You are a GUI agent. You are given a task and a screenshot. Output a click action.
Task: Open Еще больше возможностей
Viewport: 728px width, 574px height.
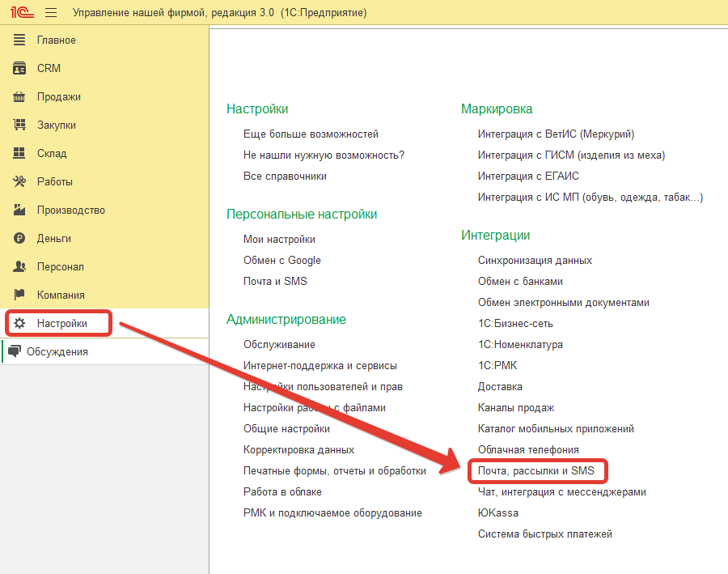point(311,134)
